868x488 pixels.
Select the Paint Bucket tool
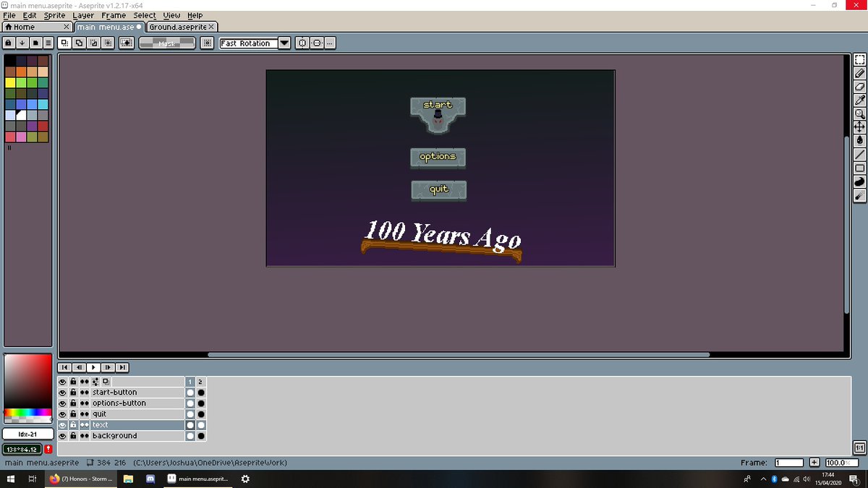[859, 141]
